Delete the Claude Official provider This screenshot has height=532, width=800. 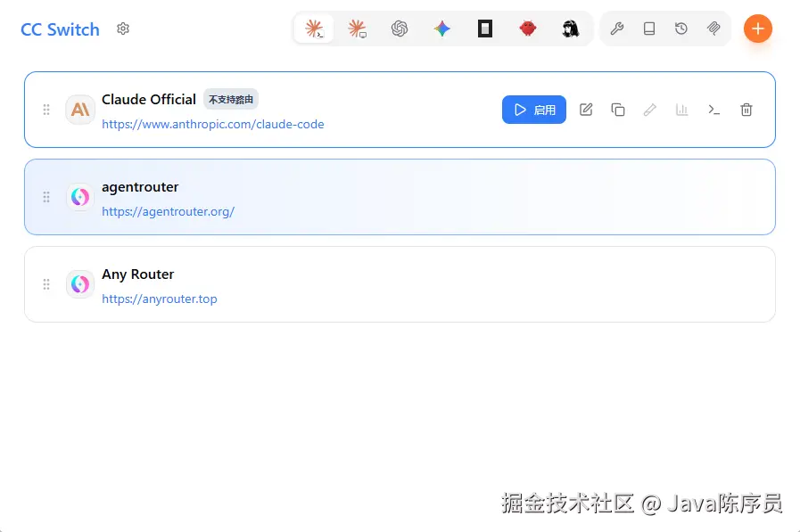click(x=746, y=110)
